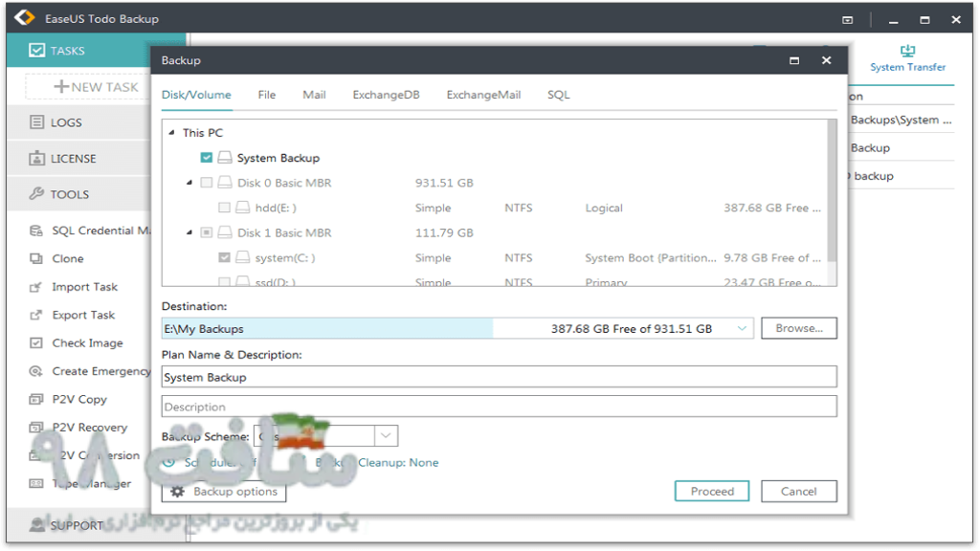This screenshot has width=980, height=551.
Task: Switch to the ExchangeMail tab
Action: pyautogui.click(x=483, y=95)
